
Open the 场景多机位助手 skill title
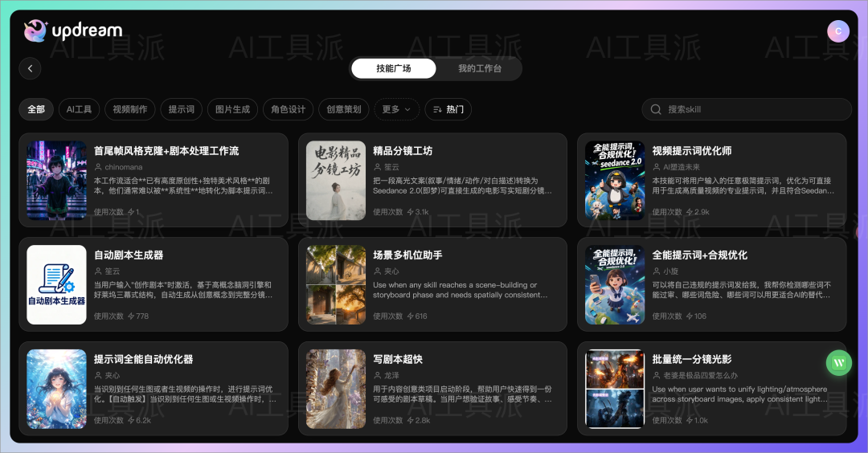click(407, 255)
